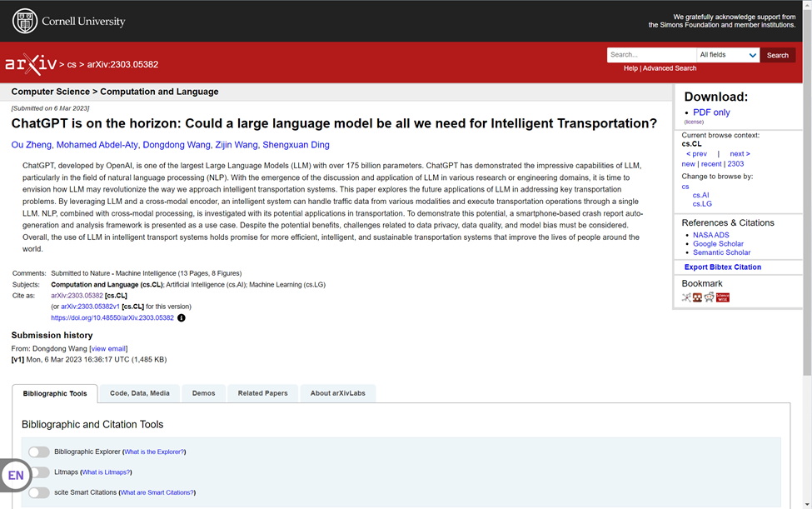Open What are Smart Citations? link
Screen dimensions: 812x509
157,492
